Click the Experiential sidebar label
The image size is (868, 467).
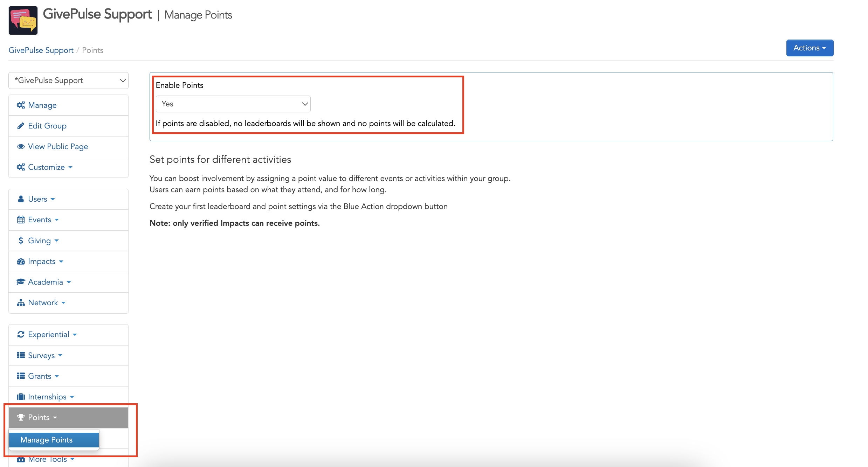49,334
